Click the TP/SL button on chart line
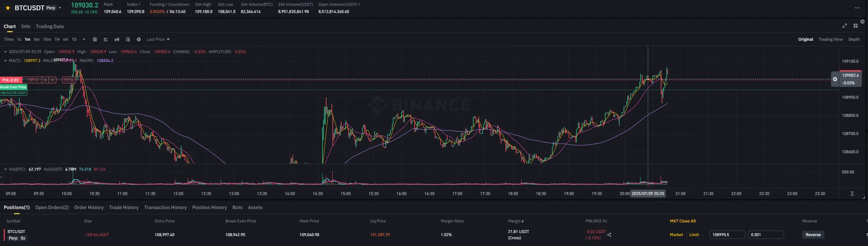 (x=69, y=80)
